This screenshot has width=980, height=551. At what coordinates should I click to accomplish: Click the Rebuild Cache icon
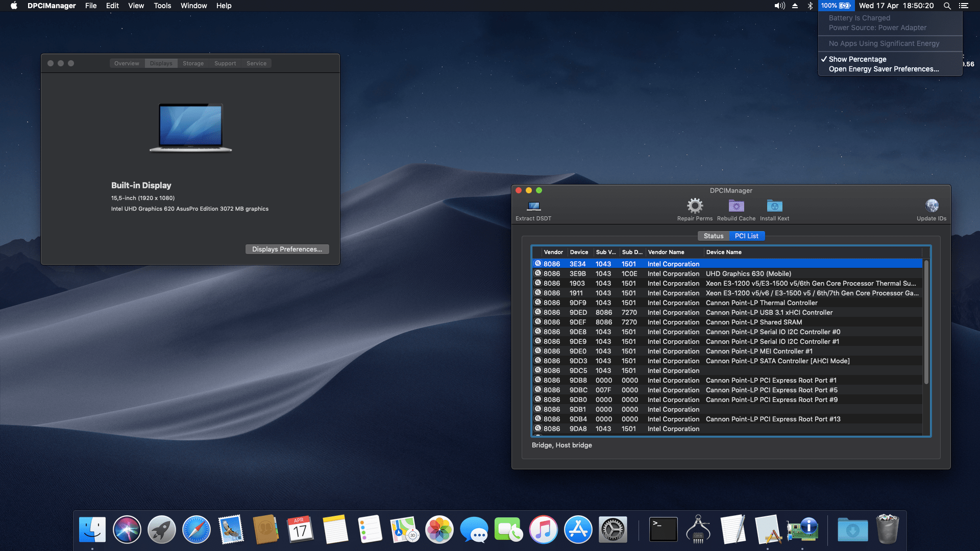[736, 206]
